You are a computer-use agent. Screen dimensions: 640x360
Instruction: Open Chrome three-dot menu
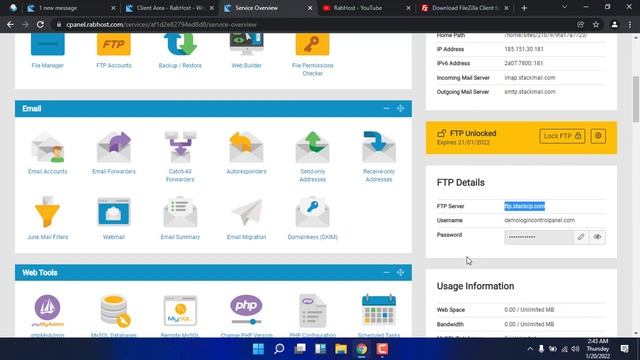coord(630,24)
